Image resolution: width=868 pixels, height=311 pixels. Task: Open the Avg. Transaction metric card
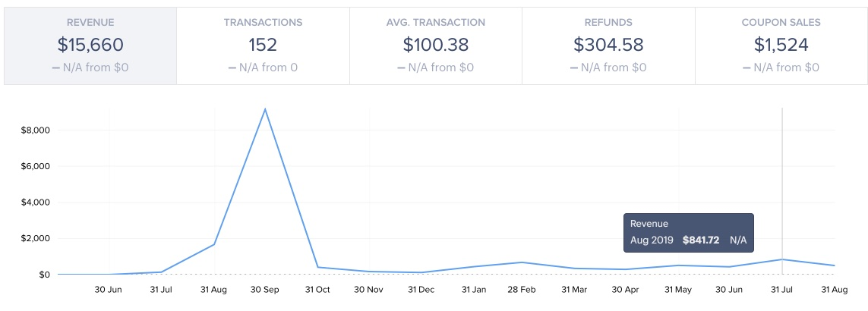coord(435,46)
